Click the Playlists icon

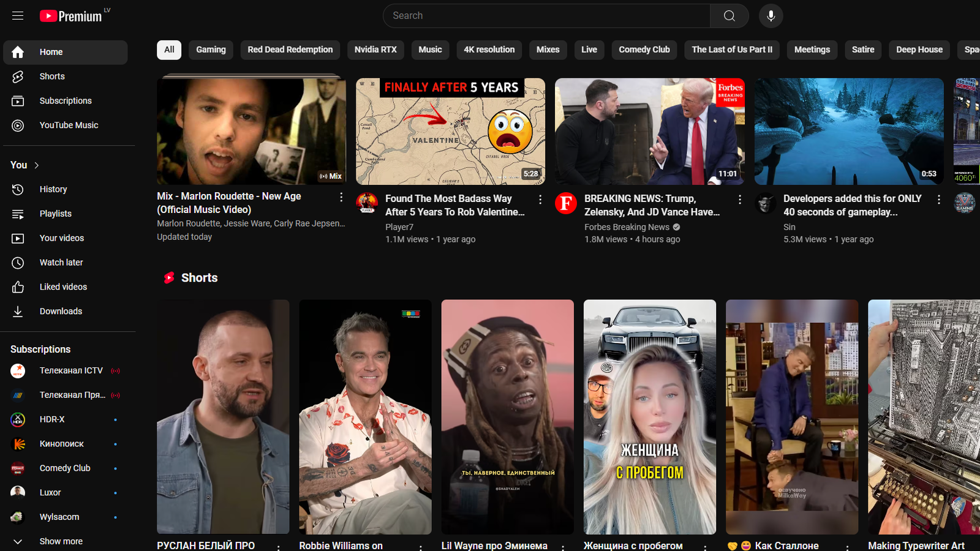[18, 214]
